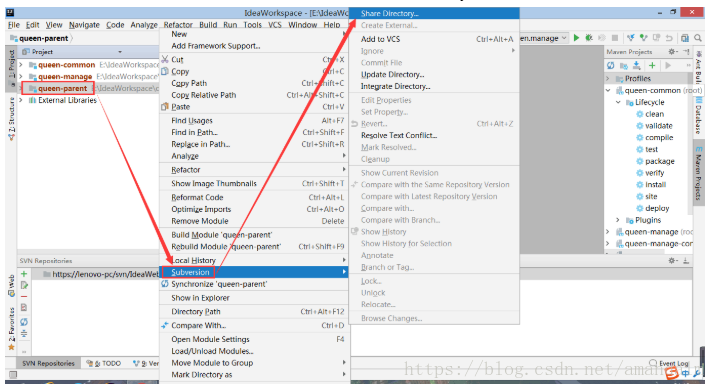
Task: Click Integrate Directory... menu entry
Action: click(434, 86)
